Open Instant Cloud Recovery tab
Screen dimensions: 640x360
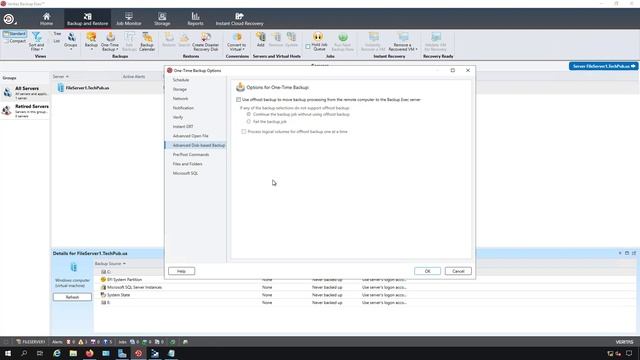[x=239, y=19]
